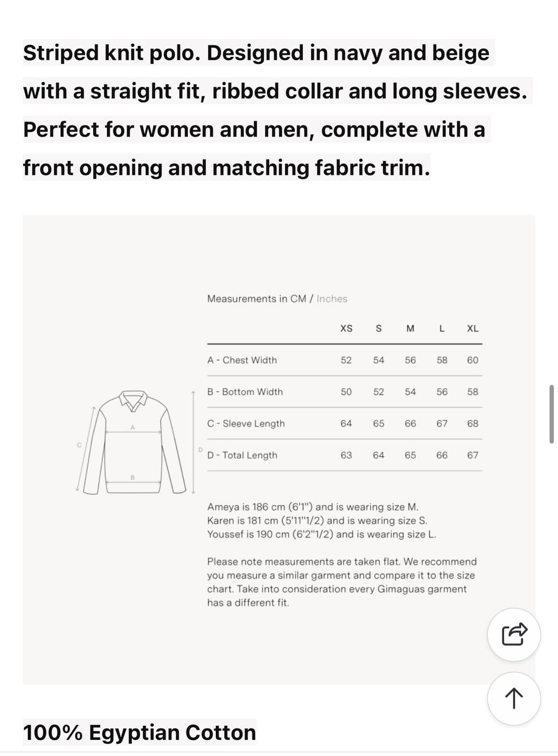The height and width of the screenshot is (756, 558).
Task: Click the A - Chest Width row label
Action: pyautogui.click(x=242, y=360)
